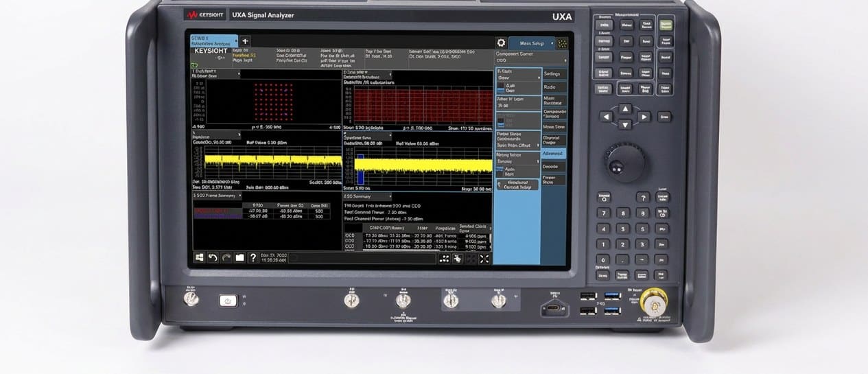
Task: Click the touch hand icon in bottom toolbar
Action: (x=458, y=259)
